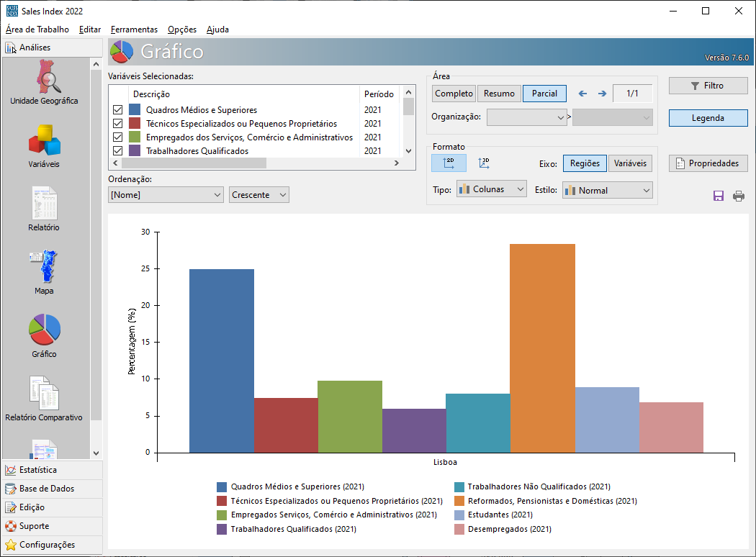The width and height of the screenshot is (756, 557).
Task: Open the Unidade Geográfica analysis
Action: pyautogui.click(x=44, y=81)
